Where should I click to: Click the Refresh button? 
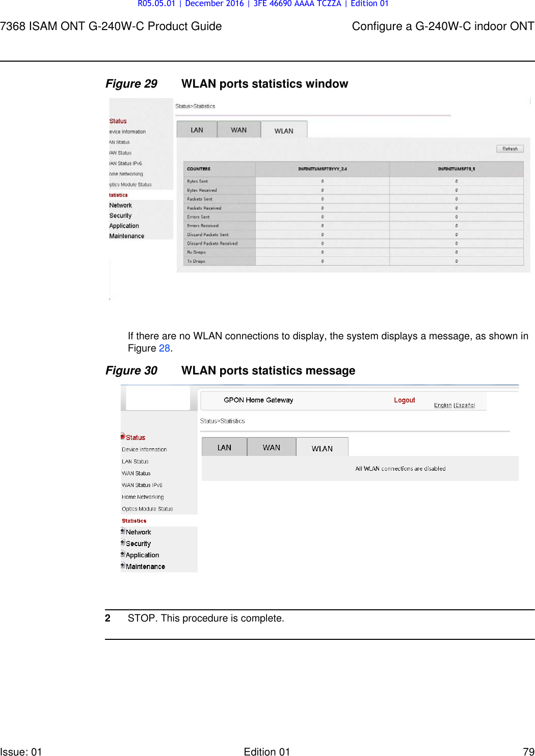(x=510, y=148)
